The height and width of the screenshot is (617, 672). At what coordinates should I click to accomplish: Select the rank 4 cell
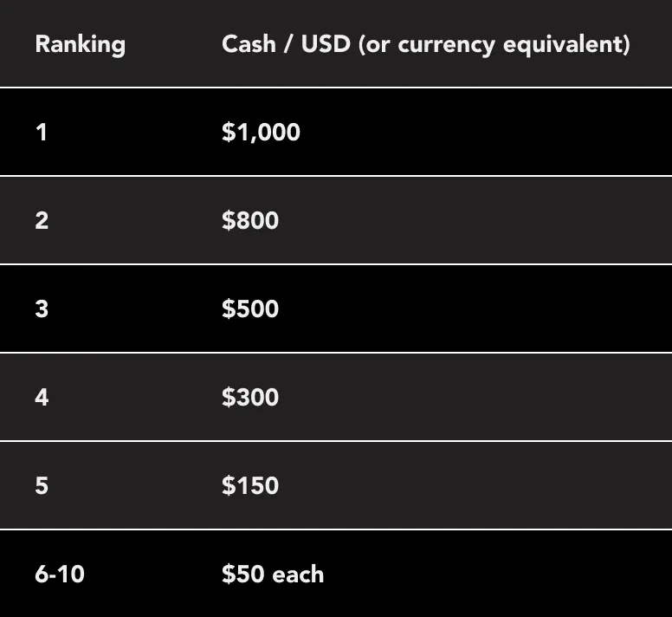pyautogui.click(x=42, y=398)
